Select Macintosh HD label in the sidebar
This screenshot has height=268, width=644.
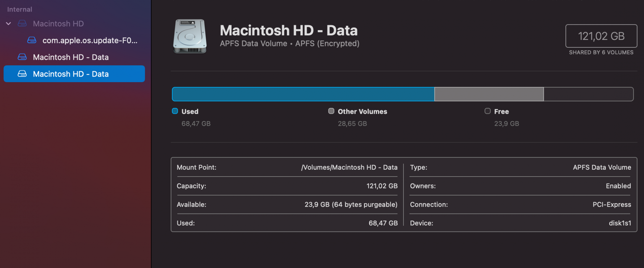point(58,24)
